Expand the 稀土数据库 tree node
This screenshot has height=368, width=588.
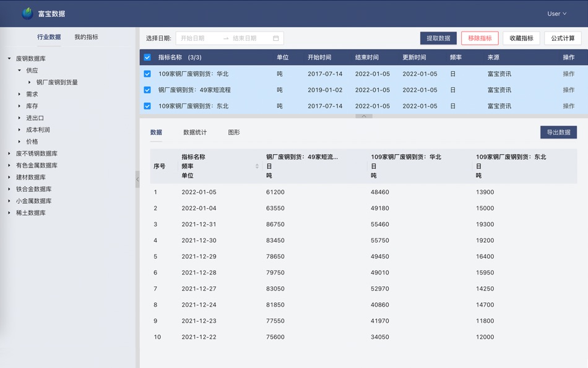coord(9,212)
